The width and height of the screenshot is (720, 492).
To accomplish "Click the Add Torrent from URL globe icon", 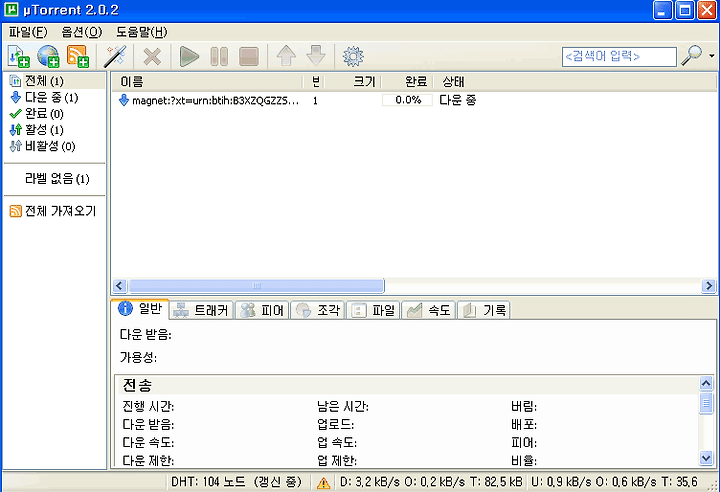I will click(48, 57).
